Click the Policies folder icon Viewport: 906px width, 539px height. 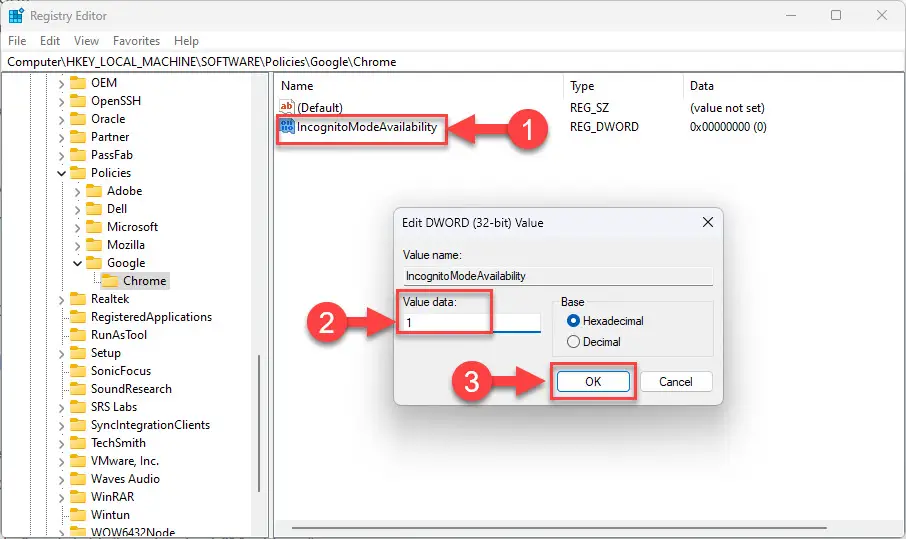[77, 172]
